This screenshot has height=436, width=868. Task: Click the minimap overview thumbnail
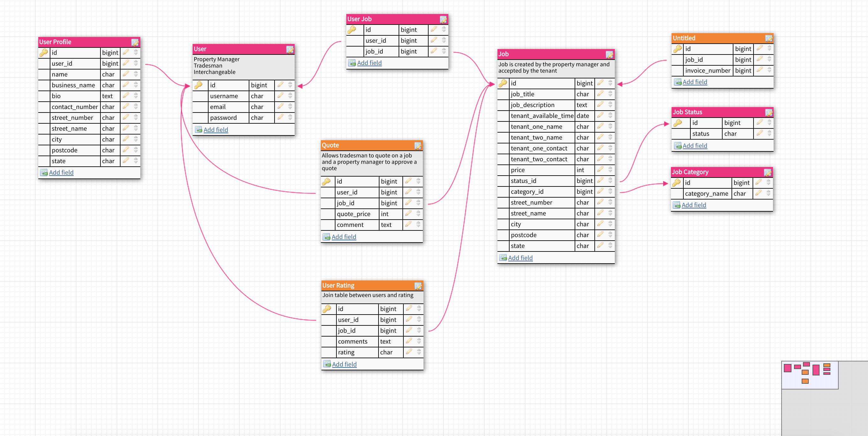coord(809,375)
